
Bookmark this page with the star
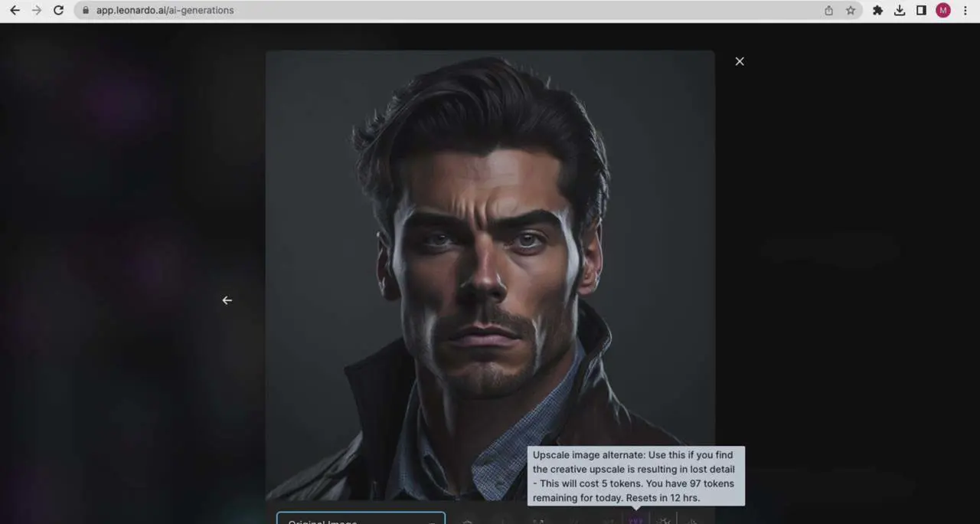[x=850, y=11]
